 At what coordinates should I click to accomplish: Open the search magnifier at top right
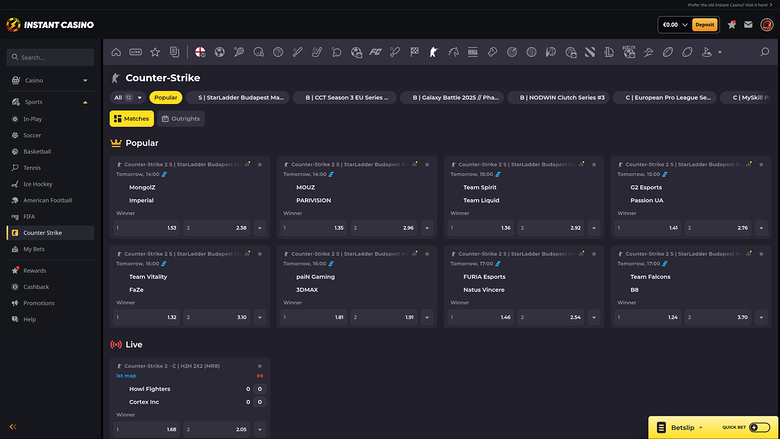pyautogui.click(x=764, y=52)
